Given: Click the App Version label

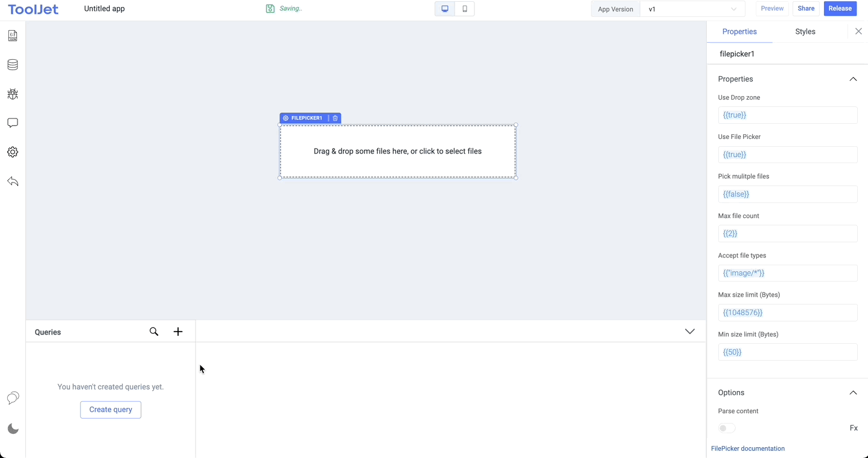Looking at the screenshot, I should tap(615, 9).
